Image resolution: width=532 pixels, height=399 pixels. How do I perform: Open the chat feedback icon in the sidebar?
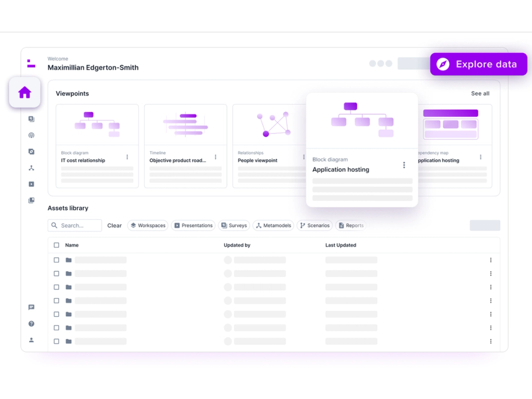[31, 307]
